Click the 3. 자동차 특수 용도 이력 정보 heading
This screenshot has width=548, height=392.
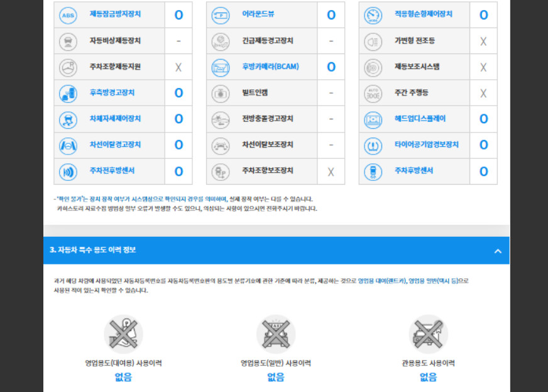(92, 250)
